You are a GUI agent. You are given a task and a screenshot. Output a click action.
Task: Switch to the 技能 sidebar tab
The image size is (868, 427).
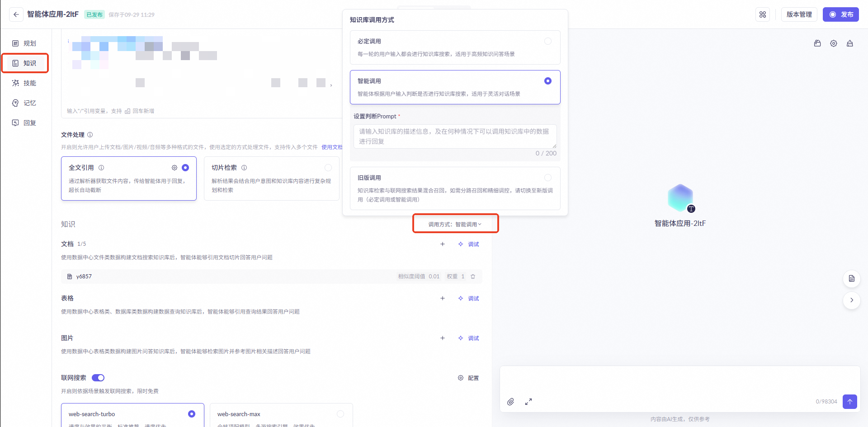pos(25,83)
